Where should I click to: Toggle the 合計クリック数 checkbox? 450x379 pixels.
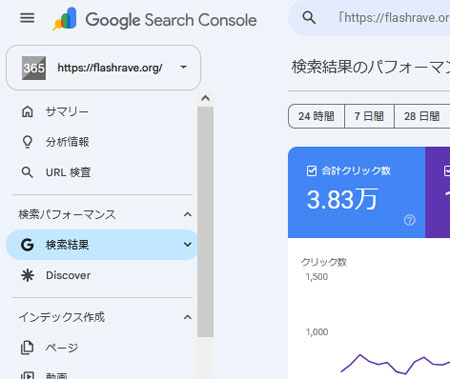(x=311, y=171)
